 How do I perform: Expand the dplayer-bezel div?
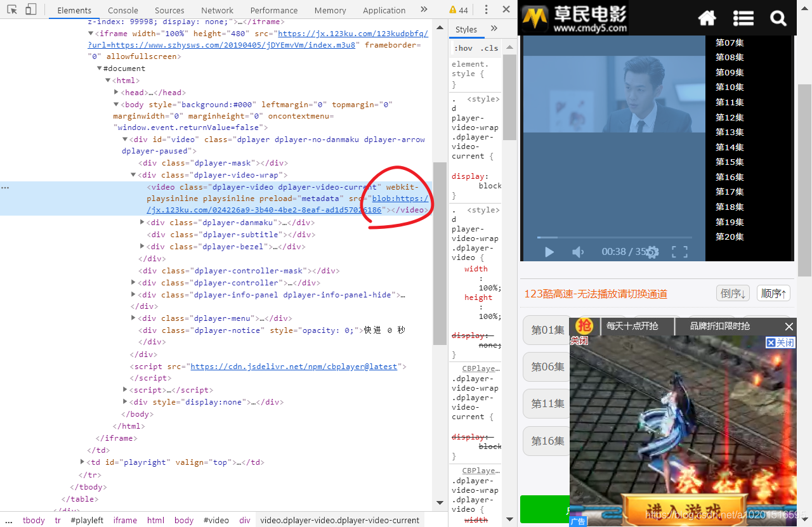pyautogui.click(x=142, y=247)
